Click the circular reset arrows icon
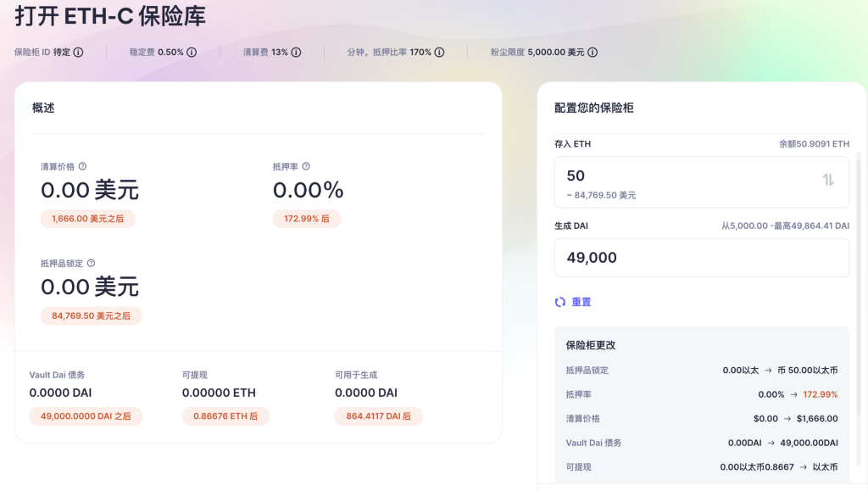Image resolution: width=868 pixels, height=491 pixels. pos(560,302)
